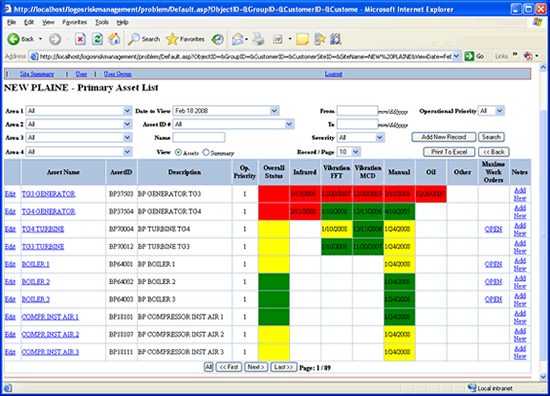Click the << First page button

(229, 367)
